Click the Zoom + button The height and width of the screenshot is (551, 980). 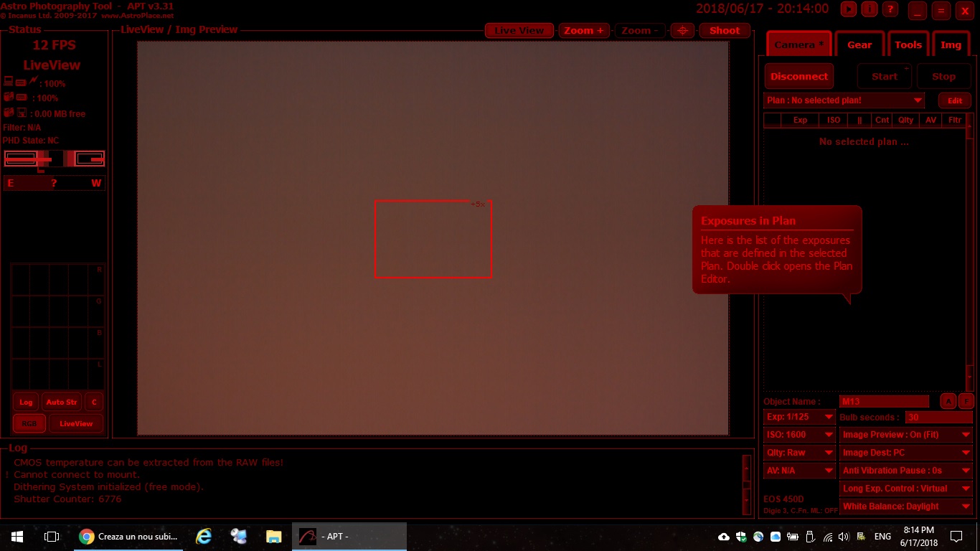tap(584, 30)
